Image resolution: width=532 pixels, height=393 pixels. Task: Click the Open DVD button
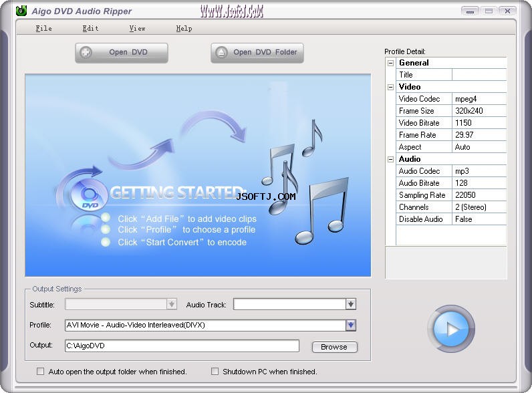point(122,53)
